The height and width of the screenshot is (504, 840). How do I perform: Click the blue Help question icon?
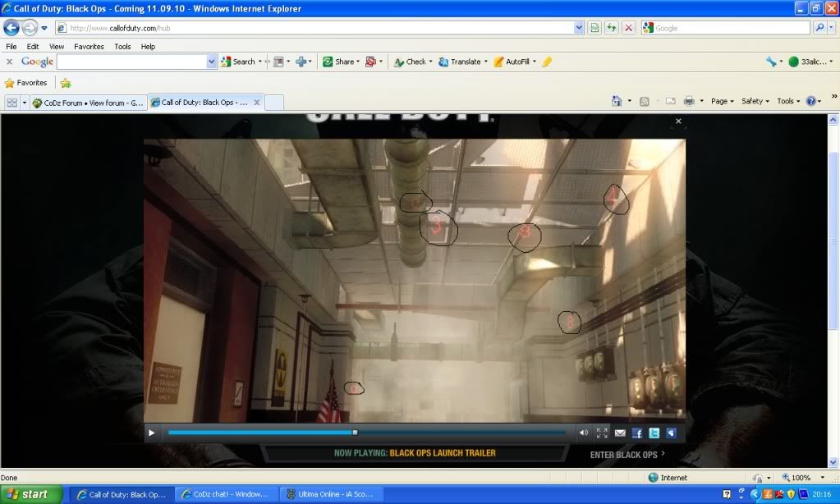click(x=811, y=101)
